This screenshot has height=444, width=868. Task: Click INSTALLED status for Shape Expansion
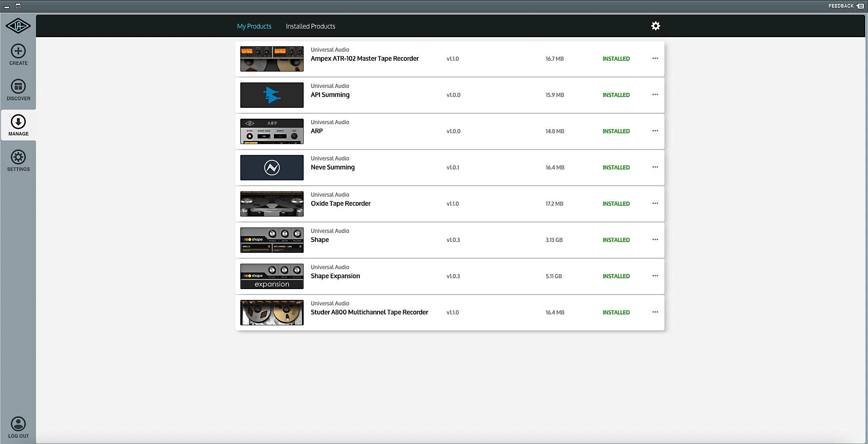point(616,276)
